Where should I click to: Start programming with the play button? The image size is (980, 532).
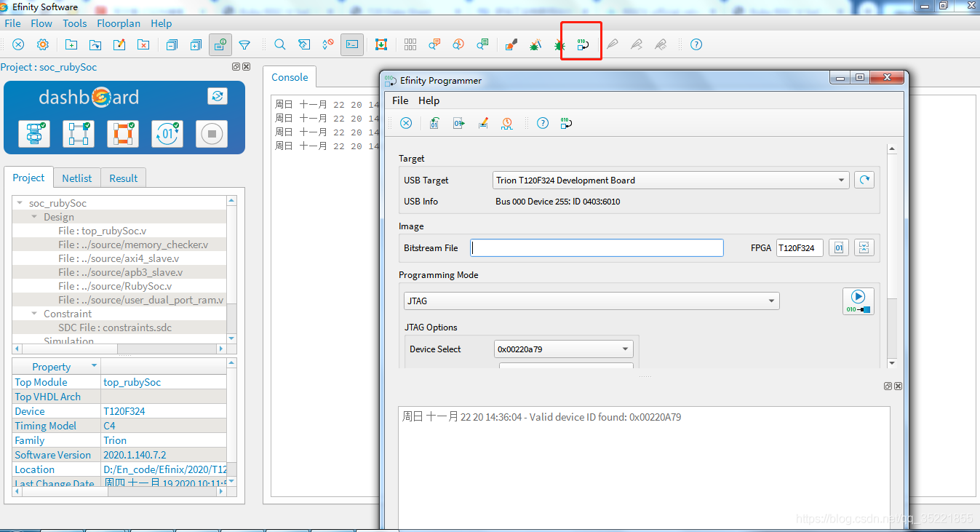[x=859, y=301]
